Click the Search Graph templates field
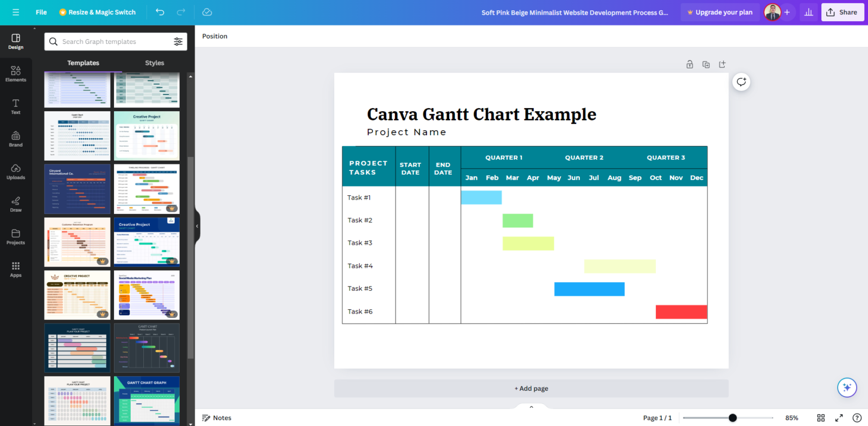 pyautogui.click(x=116, y=42)
